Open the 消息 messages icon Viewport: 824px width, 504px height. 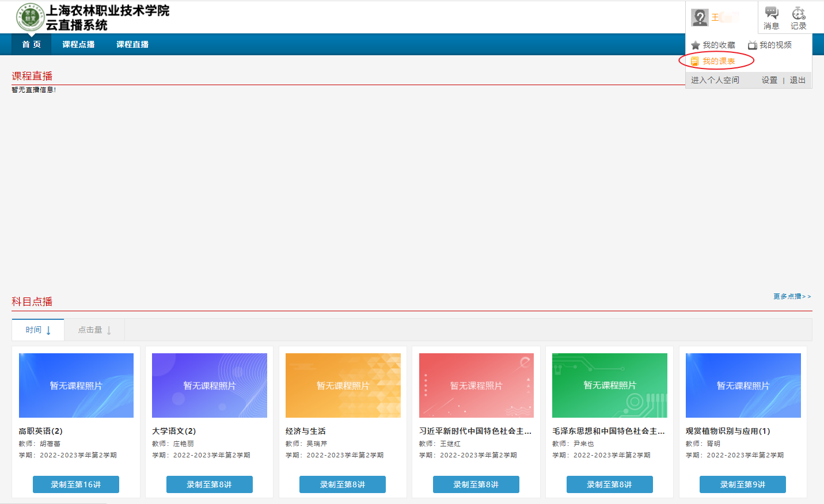pos(771,14)
